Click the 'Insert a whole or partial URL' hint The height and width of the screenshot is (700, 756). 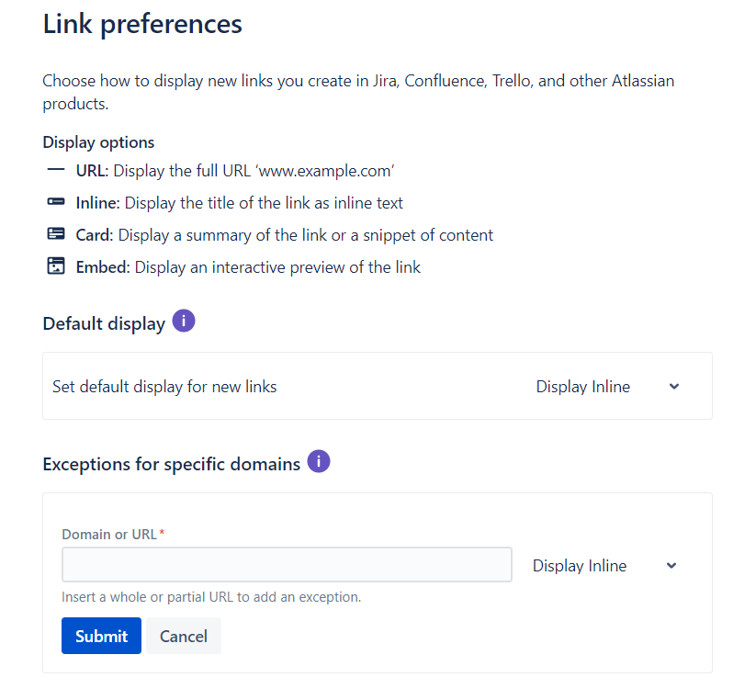point(211,597)
